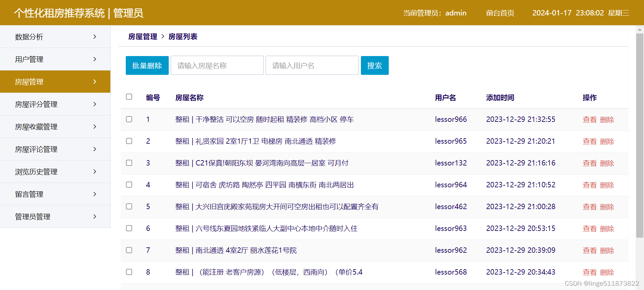Viewport: 644px width, 290px height.
Task: Expand the 房屋评论管理 menu chevron
Action: coord(95,149)
